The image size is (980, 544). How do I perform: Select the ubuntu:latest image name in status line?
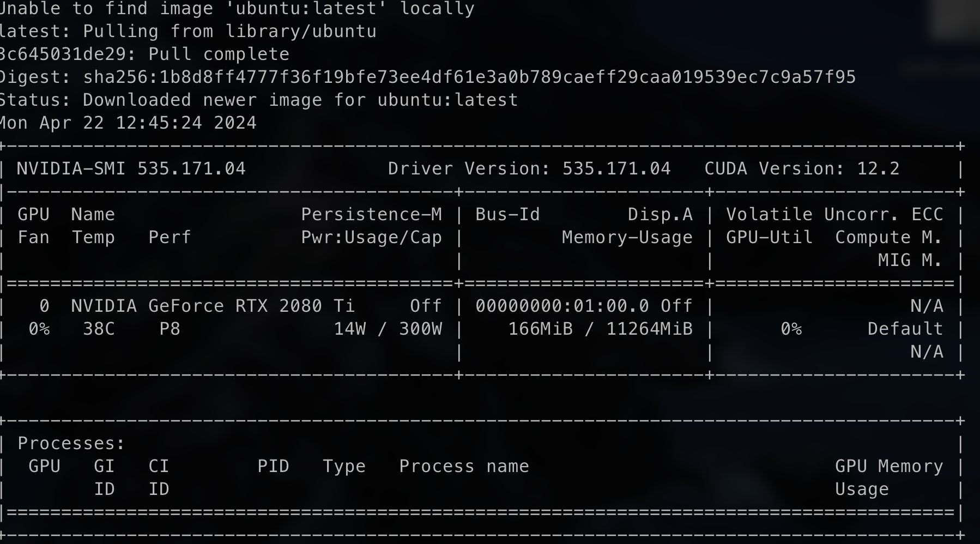pos(447,100)
